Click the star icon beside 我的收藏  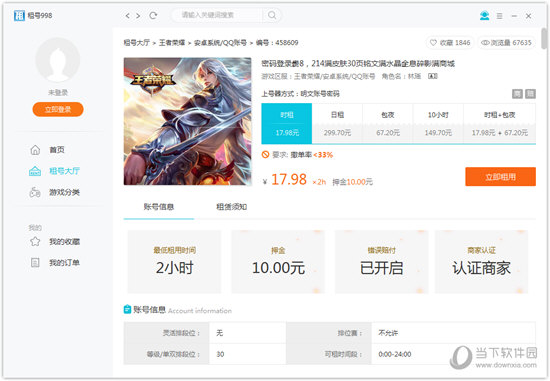[35, 241]
